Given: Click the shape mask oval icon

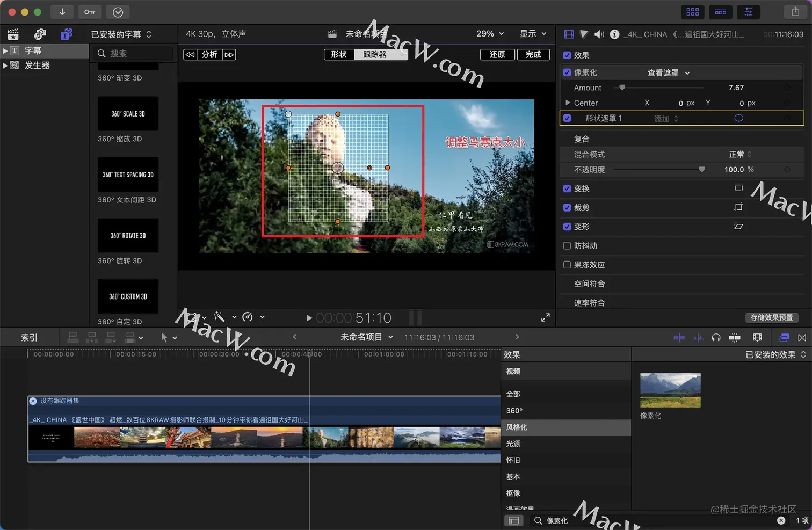Looking at the screenshot, I should tap(738, 118).
